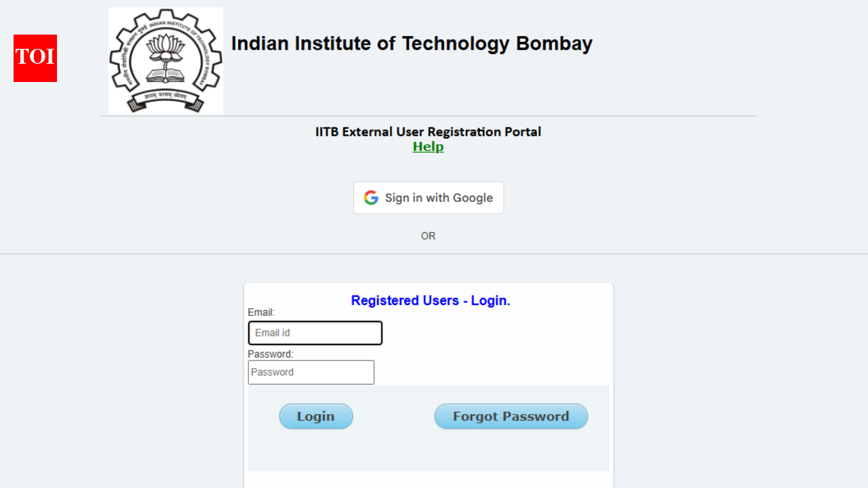Screen dimensions: 868x488
Task: Click into the Password field
Action: 311,372
